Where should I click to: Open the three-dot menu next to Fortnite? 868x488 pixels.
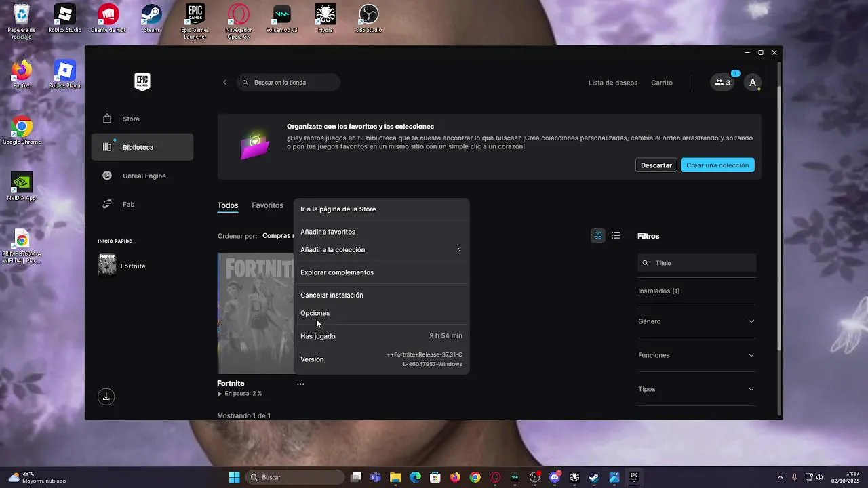[300, 384]
